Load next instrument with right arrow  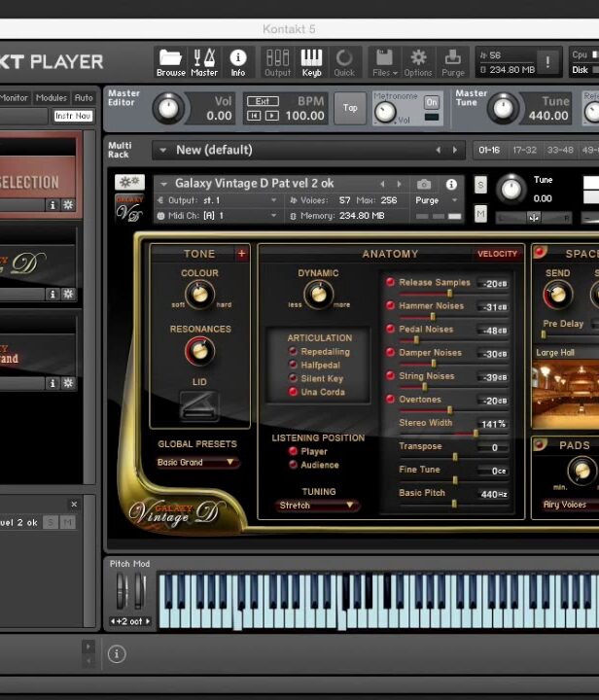[399, 184]
